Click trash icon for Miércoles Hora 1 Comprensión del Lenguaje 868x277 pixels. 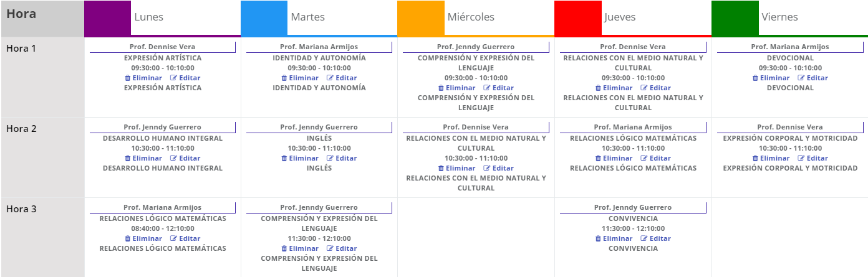coord(441,88)
